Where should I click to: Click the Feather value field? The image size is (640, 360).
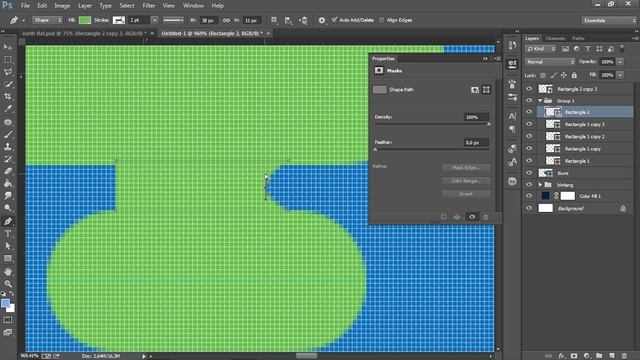click(476, 142)
